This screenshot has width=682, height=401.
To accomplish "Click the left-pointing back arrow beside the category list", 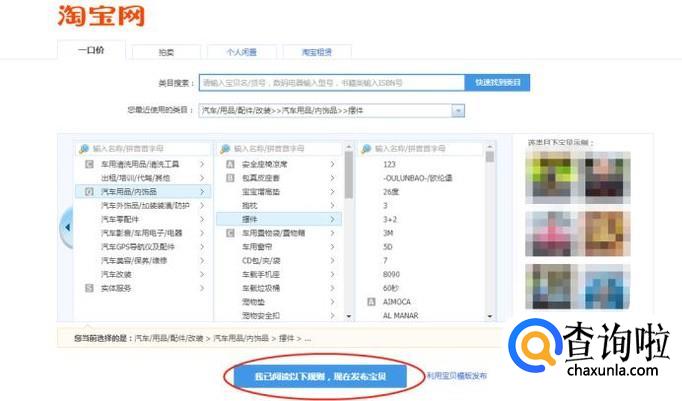I will point(67,227).
